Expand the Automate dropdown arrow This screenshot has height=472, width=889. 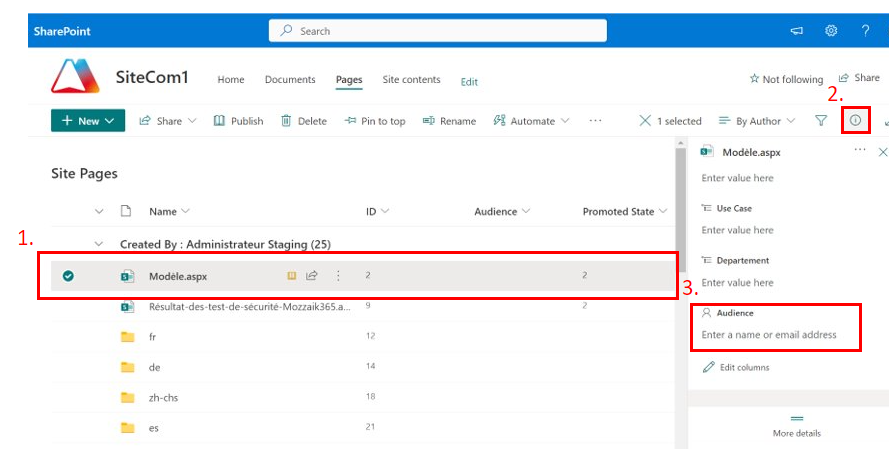pos(565,121)
